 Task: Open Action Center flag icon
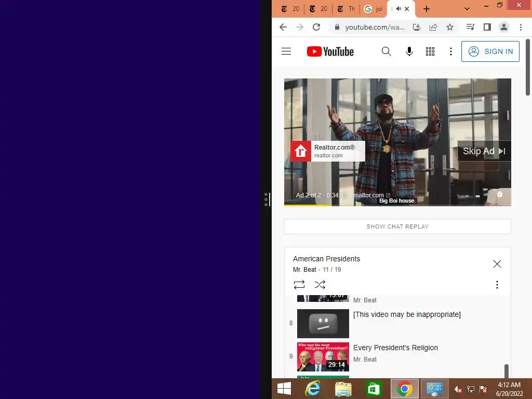483,389
